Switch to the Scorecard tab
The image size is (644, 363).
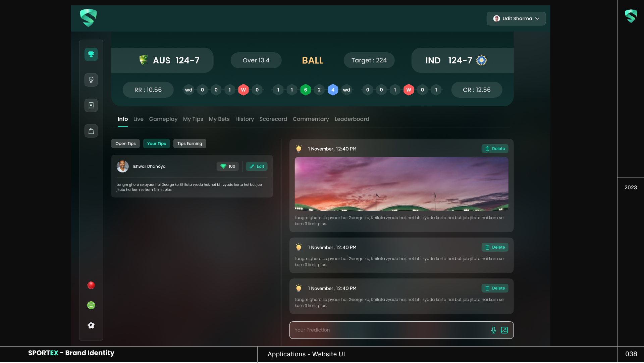(273, 119)
